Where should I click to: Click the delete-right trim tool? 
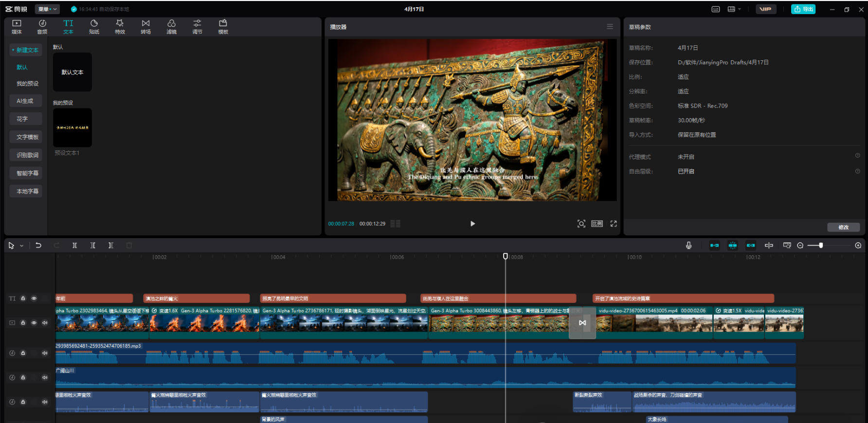pyautogui.click(x=111, y=246)
